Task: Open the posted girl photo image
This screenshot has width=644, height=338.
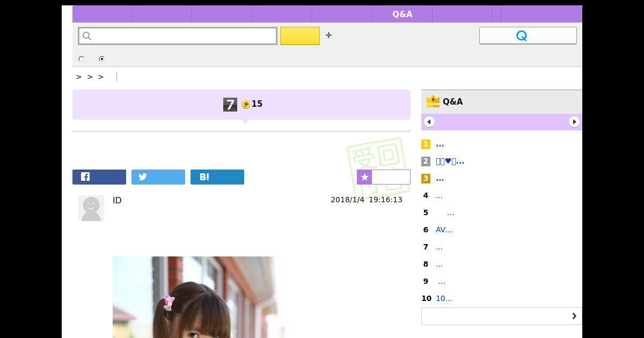Action: coord(199,297)
